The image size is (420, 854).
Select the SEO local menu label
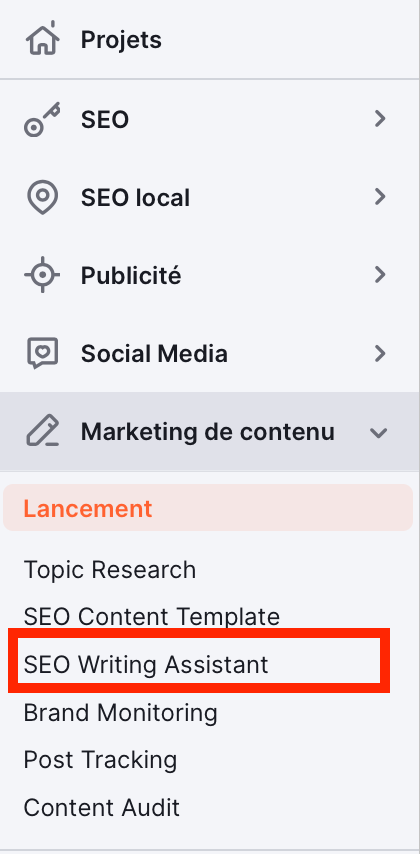[135, 197]
